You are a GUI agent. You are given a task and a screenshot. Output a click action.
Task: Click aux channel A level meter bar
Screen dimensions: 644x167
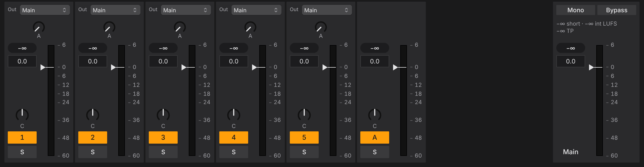404,100
